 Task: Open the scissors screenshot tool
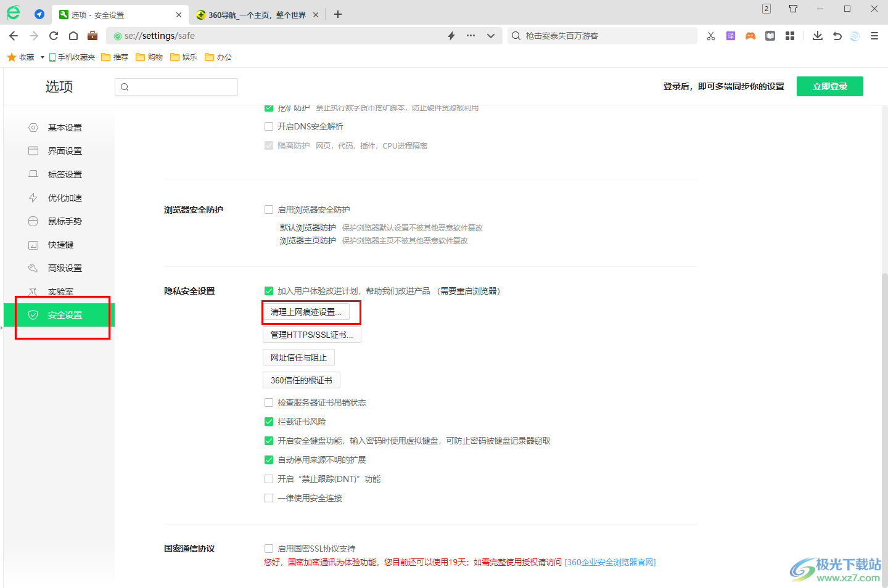711,36
